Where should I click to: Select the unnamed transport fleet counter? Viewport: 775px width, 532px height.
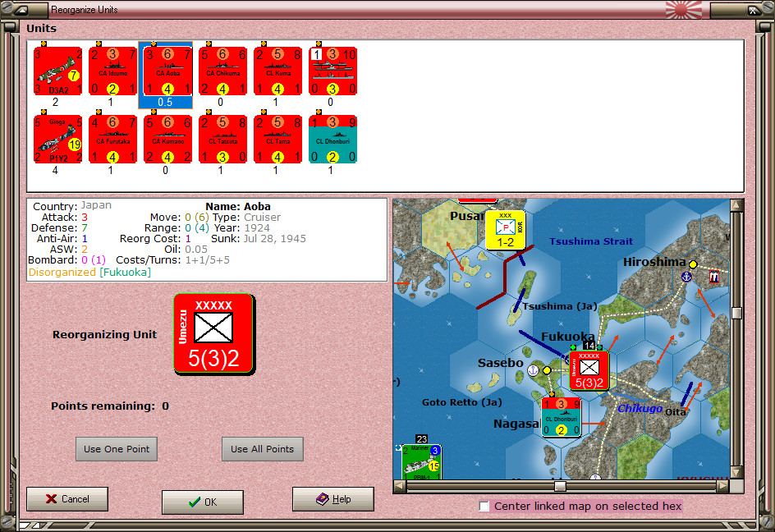[x=332, y=71]
